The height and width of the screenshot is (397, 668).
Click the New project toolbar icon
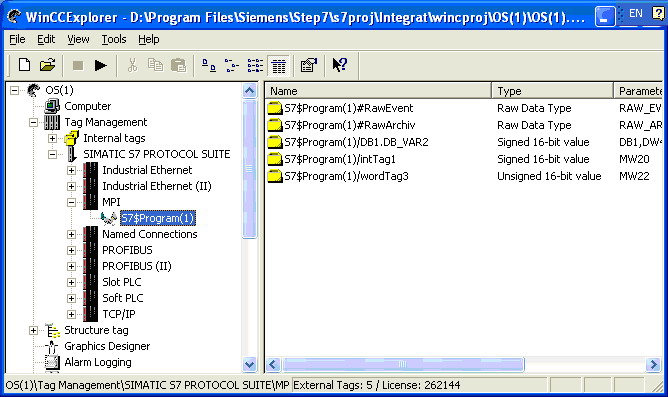pyautogui.click(x=24, y=65)
